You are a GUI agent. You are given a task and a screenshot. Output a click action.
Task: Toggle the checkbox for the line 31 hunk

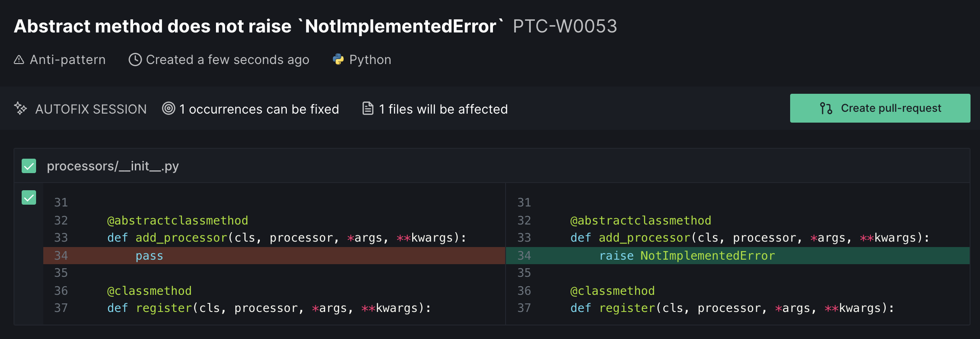pyautogui.click(x=29, y=197)
